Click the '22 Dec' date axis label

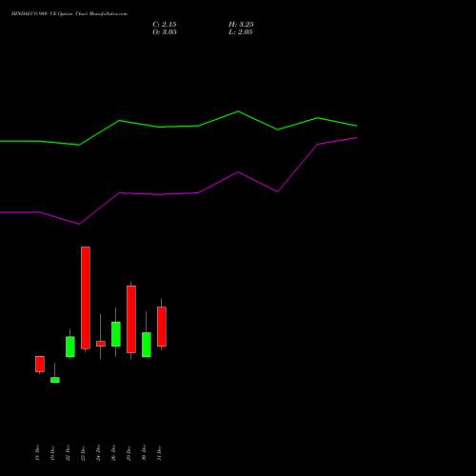coord(68,453)
